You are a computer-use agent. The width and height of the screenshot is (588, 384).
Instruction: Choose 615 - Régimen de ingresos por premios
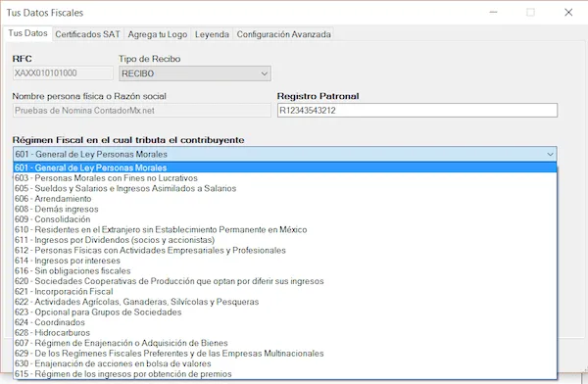(x=285, y=374)
